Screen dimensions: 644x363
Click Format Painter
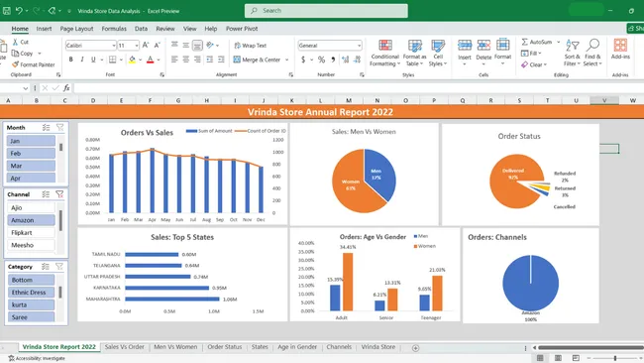[x=34, y=64]
